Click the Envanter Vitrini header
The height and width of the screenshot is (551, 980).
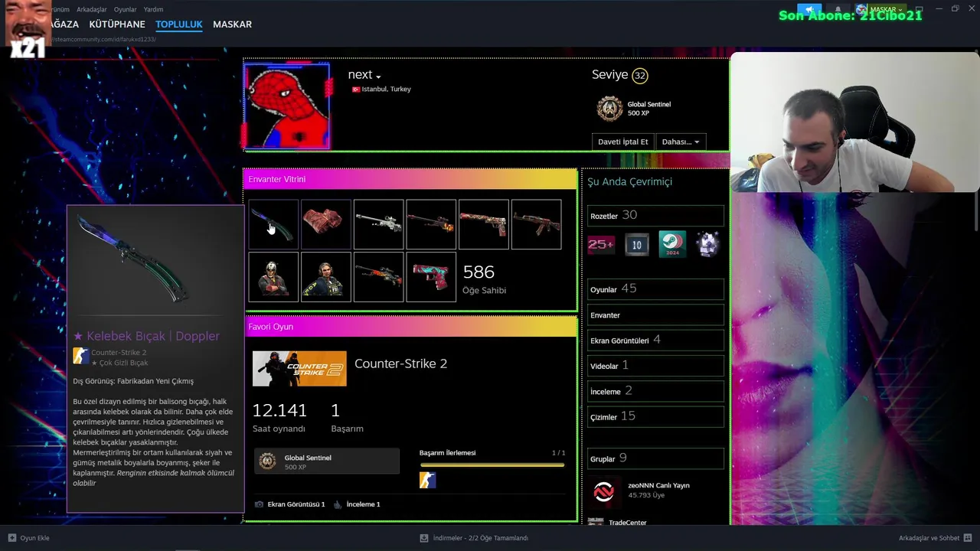click(410, 179)
